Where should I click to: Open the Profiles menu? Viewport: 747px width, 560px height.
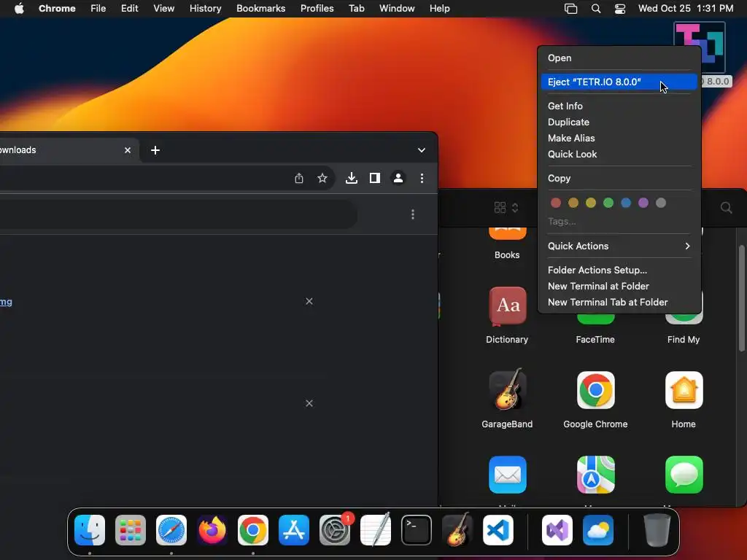[x=317, y=9]
